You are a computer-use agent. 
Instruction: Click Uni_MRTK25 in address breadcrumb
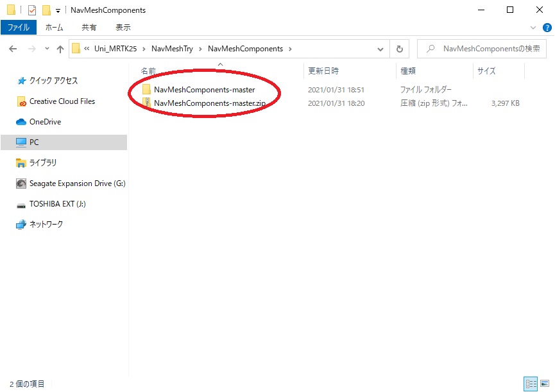[x=115, y=49]
